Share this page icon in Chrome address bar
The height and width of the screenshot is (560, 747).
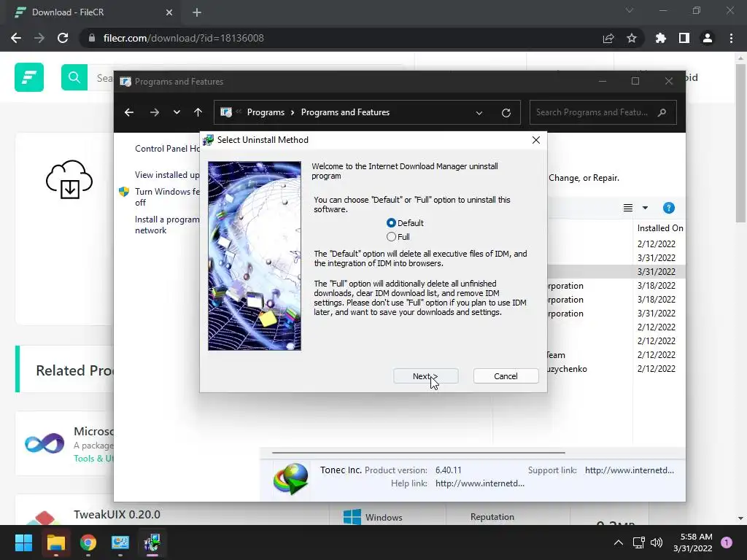pyautogui.click(x=608, y=38)
